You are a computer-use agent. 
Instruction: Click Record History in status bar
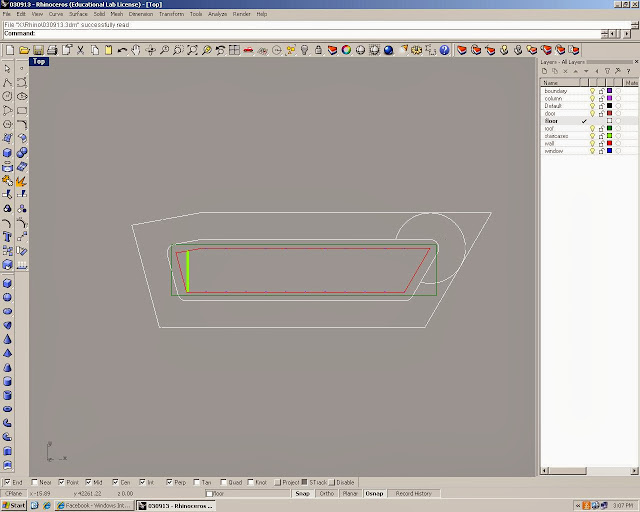[413, 494]
